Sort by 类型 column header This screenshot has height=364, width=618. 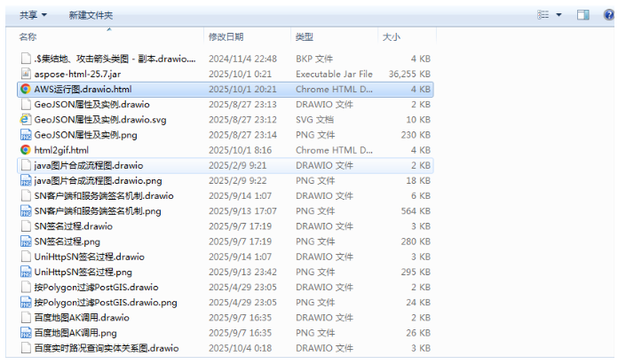(x=305, y=36)
